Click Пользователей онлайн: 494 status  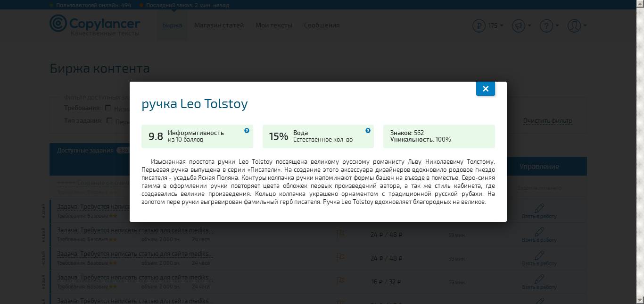[93, 5]
